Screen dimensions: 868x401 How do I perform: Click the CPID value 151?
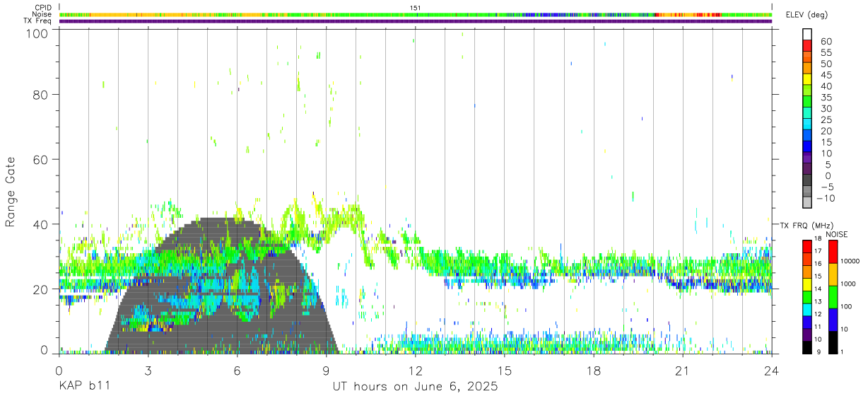click(x=416, y=8)
